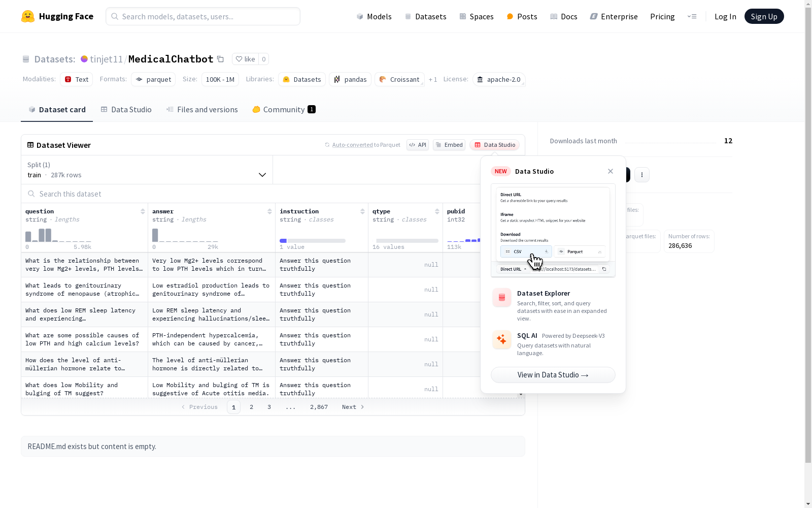The width and height of the screenshot is (812, 508).
Task: Switch to the Data Studio tab
Action: point(126,109)
